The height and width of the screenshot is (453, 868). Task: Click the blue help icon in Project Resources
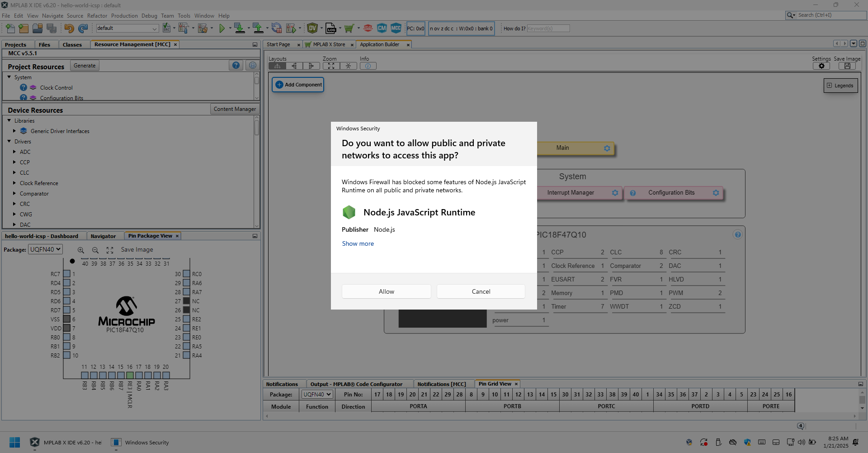click(x=236, y=66)
